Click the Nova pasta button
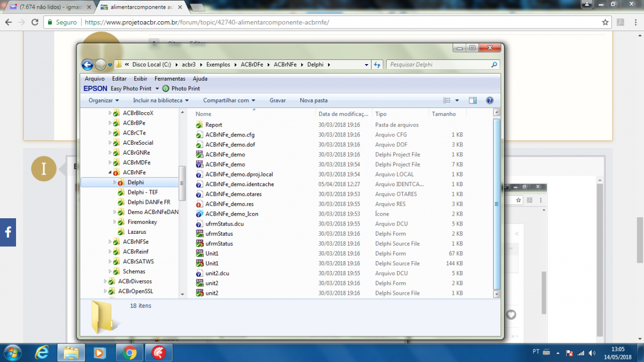 tap(314, 100)
